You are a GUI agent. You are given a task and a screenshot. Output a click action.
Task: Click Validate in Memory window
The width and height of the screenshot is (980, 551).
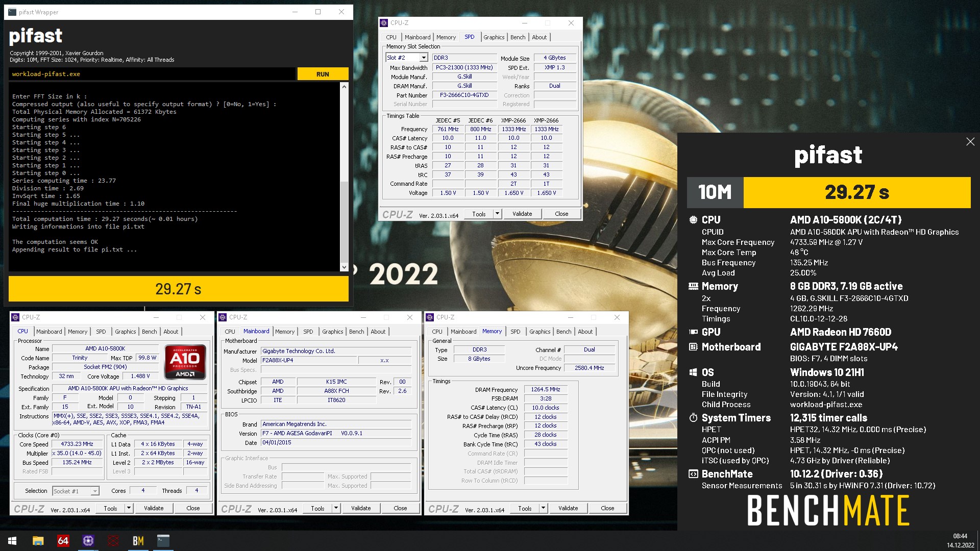tap(568, 508)
